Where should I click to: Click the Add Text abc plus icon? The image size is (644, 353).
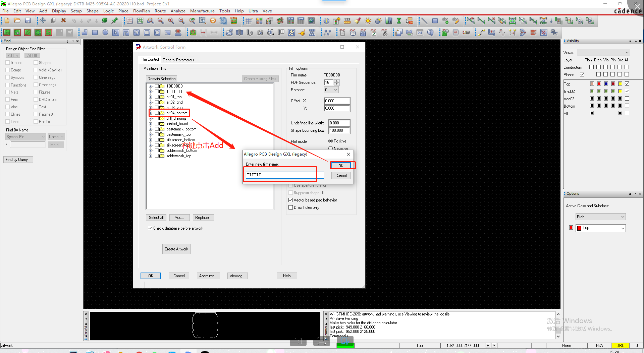coord(445,21)
